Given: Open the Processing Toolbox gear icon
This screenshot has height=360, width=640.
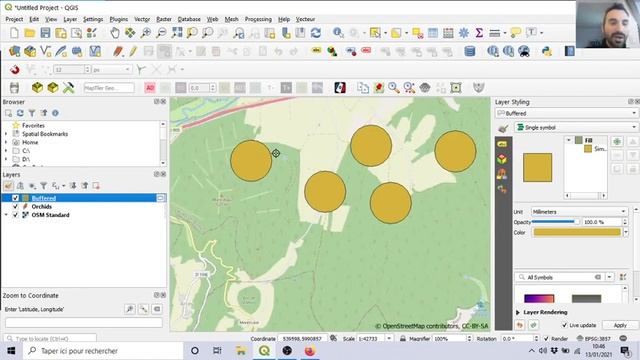Looking at the screenshot, I should tap(464, 33).
